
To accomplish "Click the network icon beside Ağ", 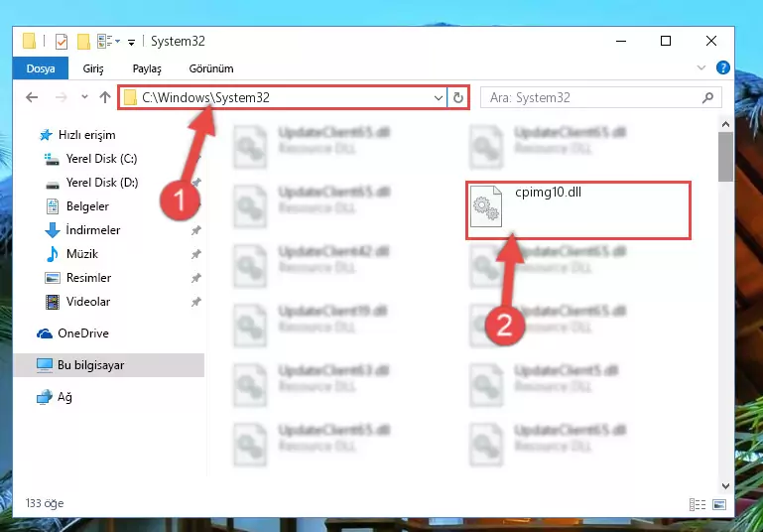I will pos(45,397).
